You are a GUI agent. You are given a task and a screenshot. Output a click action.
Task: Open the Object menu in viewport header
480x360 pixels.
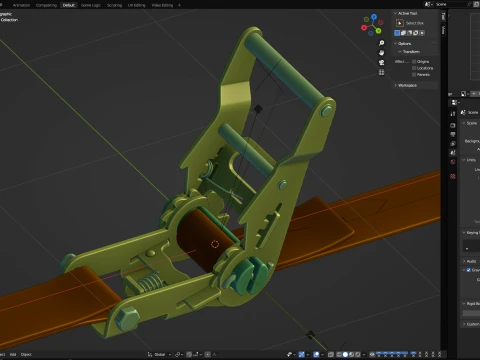[x=26, y=354]
